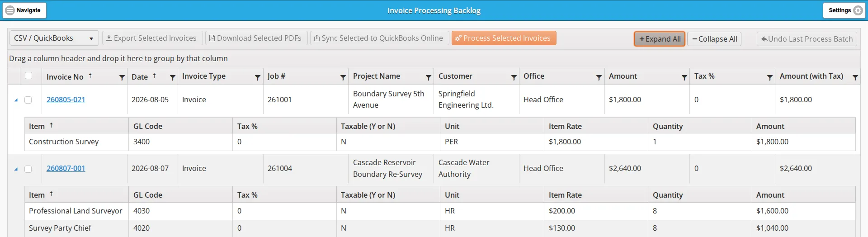Click line amount $1,600.00

pyautogui.click(x=772, y=211)
